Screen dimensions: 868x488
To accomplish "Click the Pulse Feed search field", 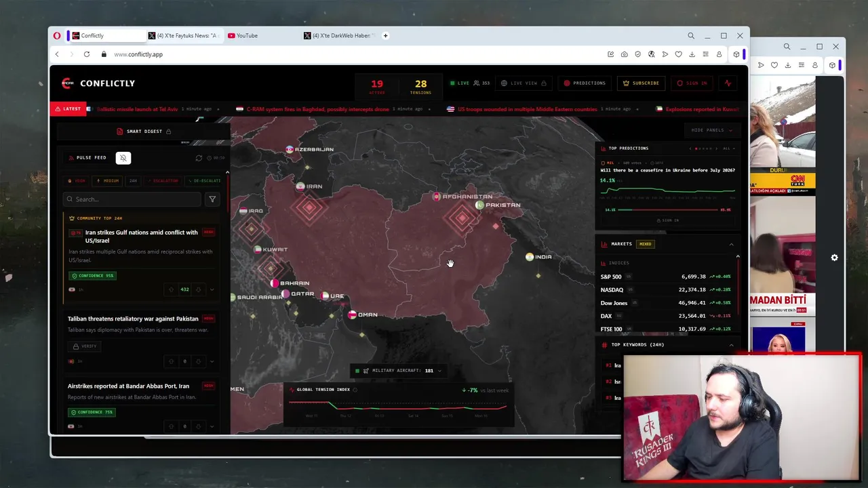I will pyautogui.click(x=132, y=199).
